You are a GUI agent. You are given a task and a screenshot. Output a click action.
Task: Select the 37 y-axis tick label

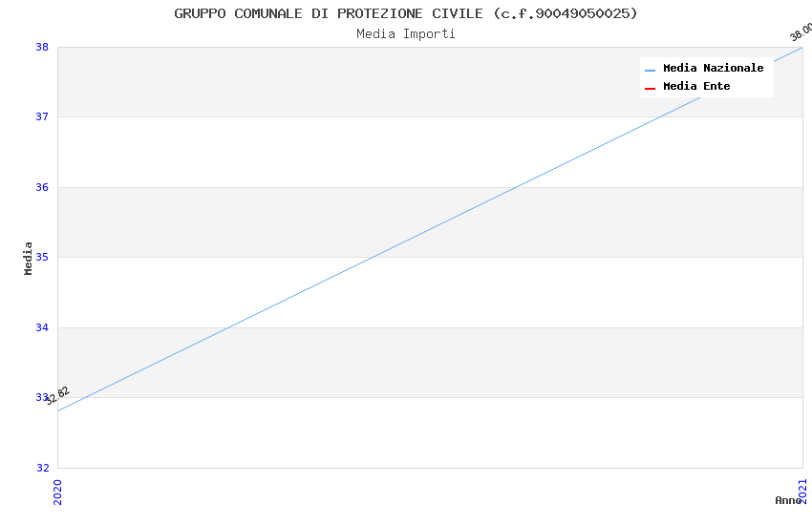coord(43,117)
